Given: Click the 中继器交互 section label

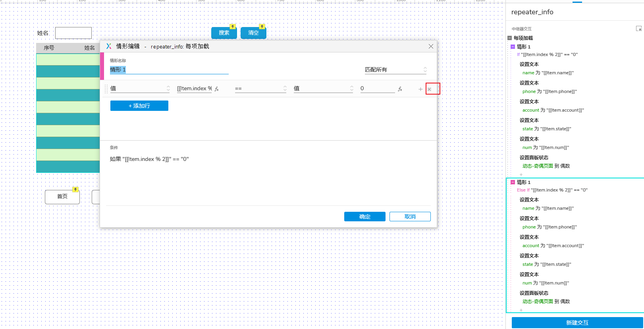Looking at the screenshot, I should 521,29.
